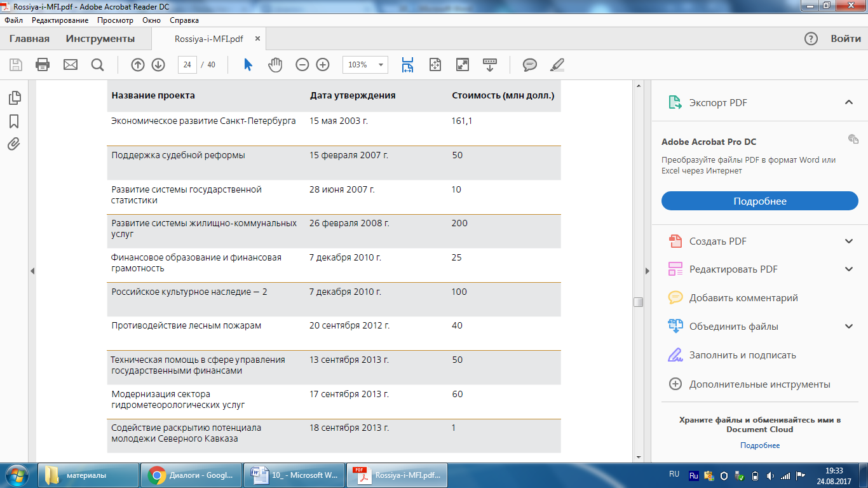
Task: Click the Adobe Acrobat Pro DC info icon
Action: click(853, 139)
